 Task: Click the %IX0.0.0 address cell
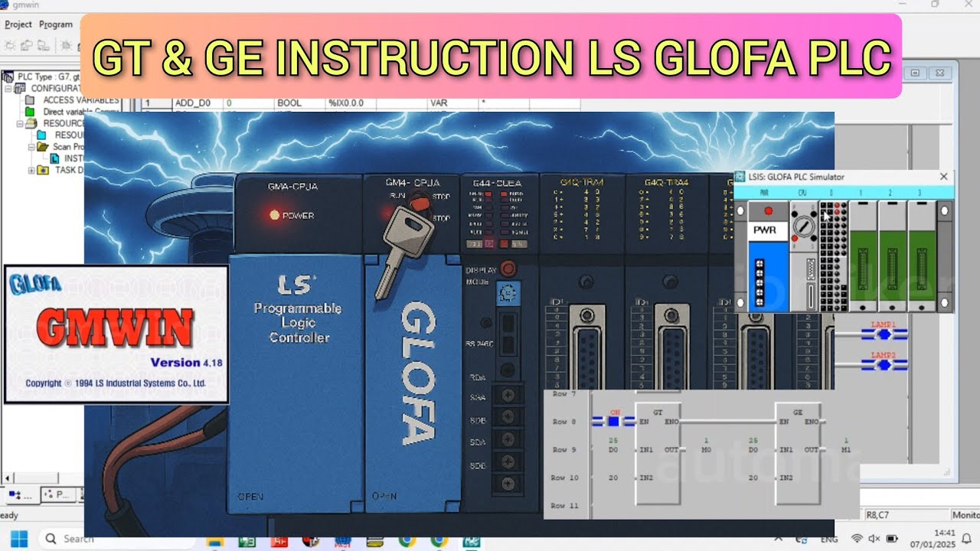(351, 103)
